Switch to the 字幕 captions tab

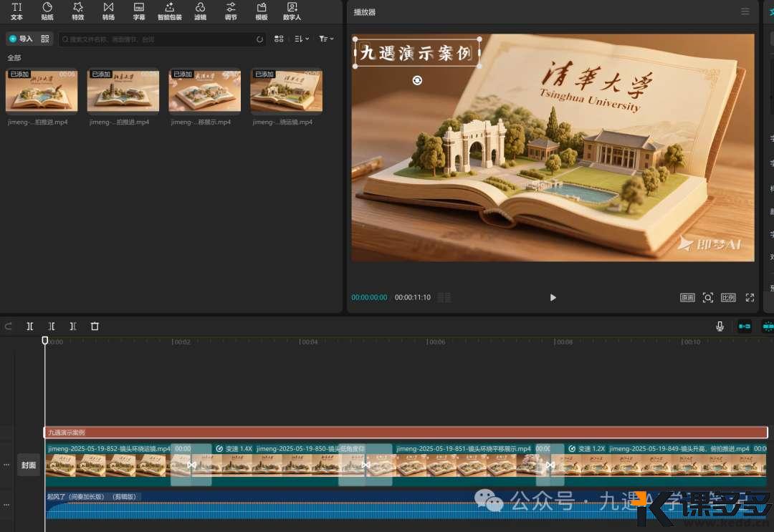pos(139,11)
